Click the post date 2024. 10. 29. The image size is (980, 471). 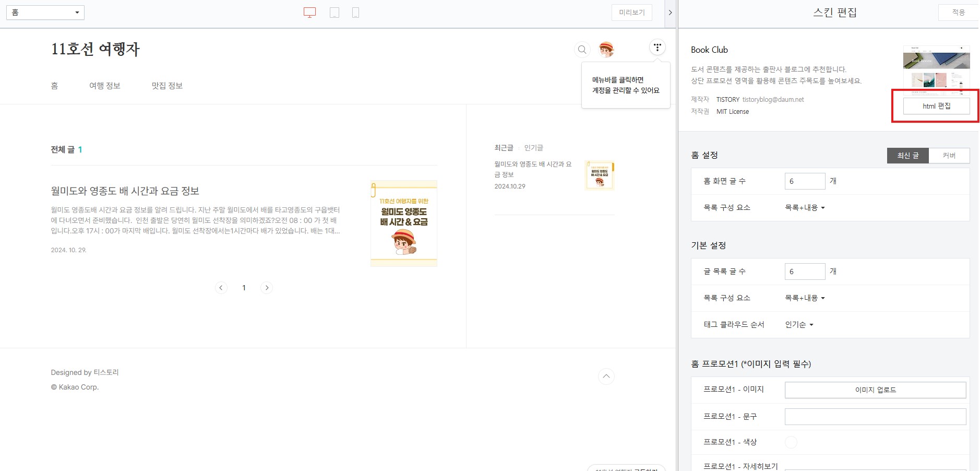pyautogui.click(x=68, y=250)
